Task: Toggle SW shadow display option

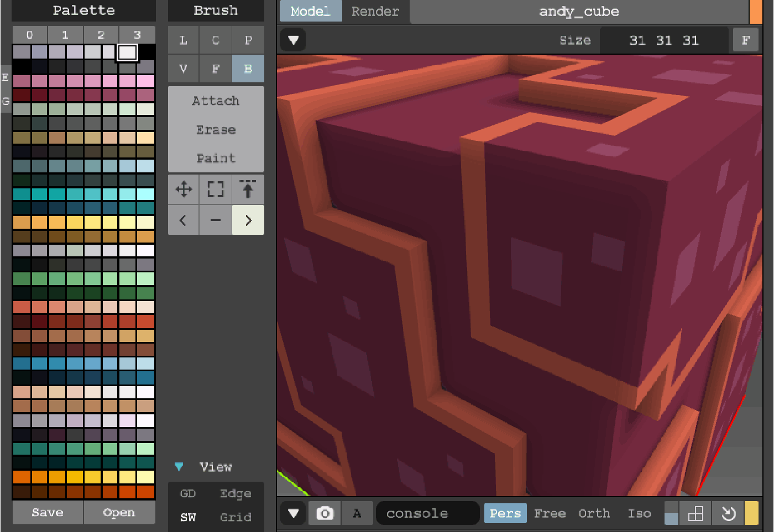Action: click(x=188, y=517)
